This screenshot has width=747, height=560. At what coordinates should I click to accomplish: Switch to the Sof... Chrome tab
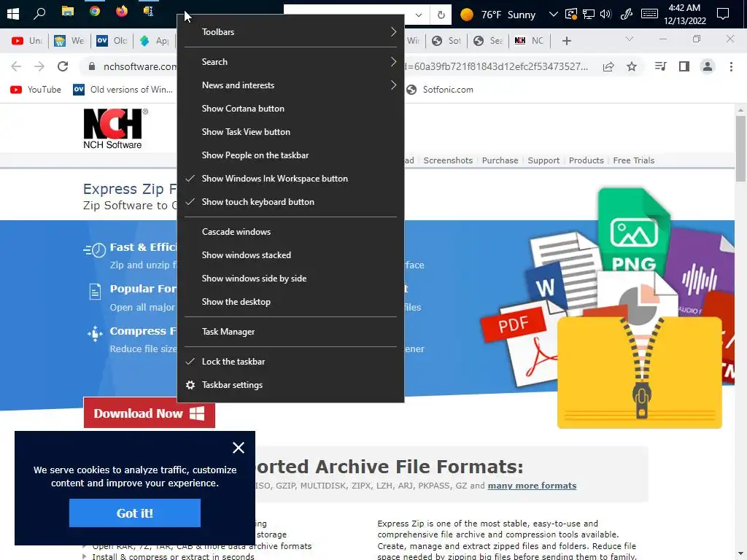click(446, 41)
